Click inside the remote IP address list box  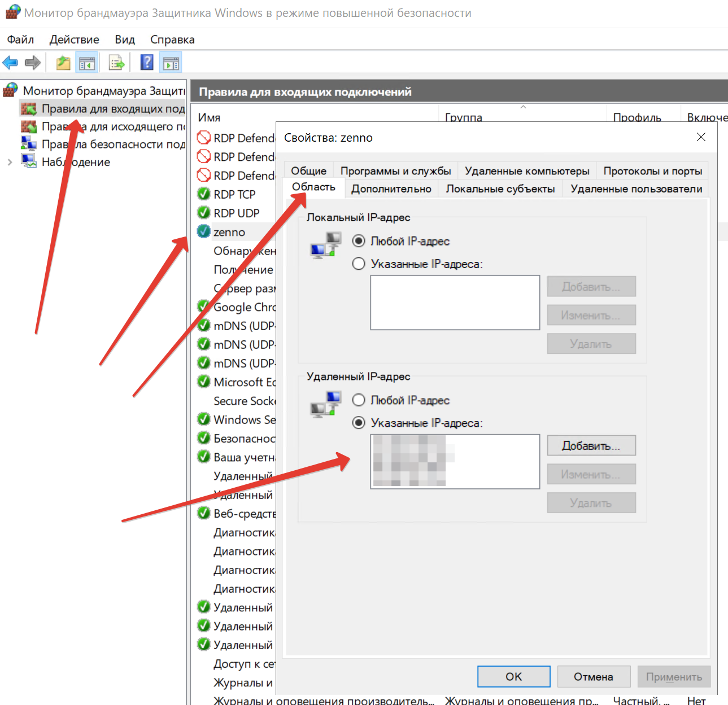pos(455,461)
